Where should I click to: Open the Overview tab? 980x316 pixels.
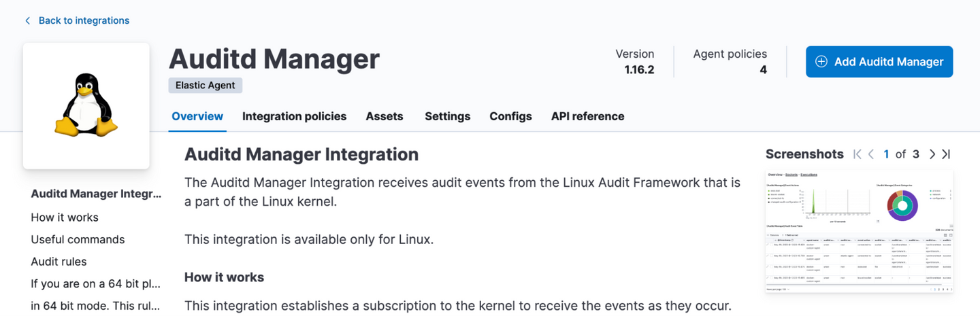tap(197, 116)
